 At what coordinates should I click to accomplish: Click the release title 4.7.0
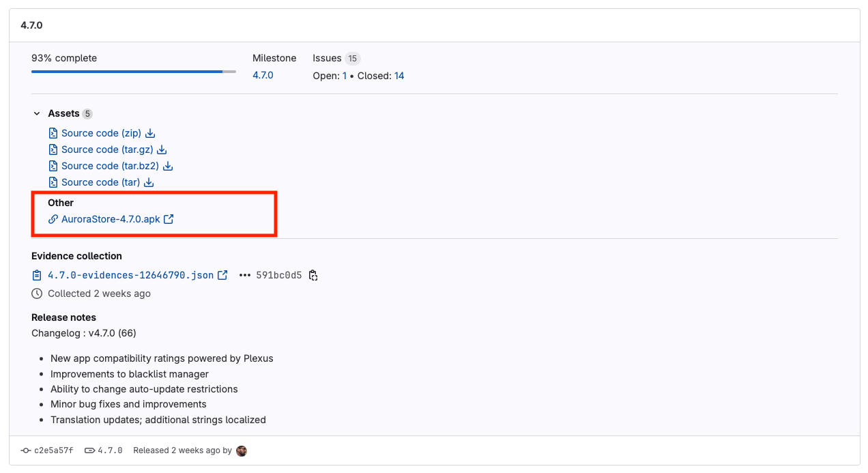tap(32, 25)
